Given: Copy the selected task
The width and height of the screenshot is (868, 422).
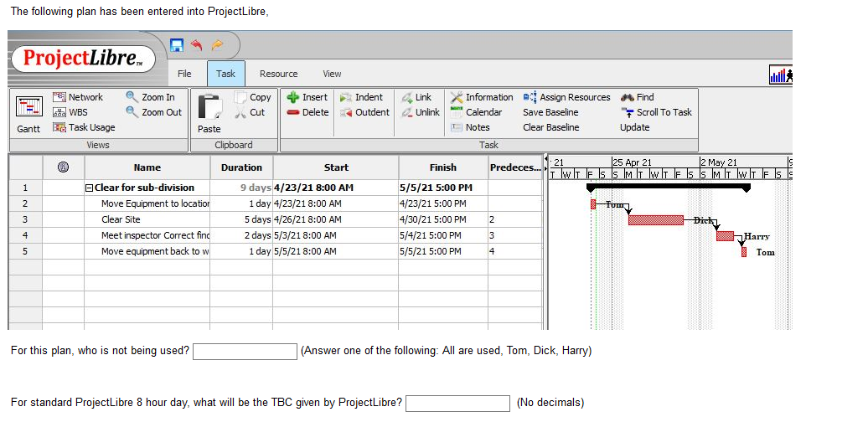Looking at the screenshot, I should point(253,97).
